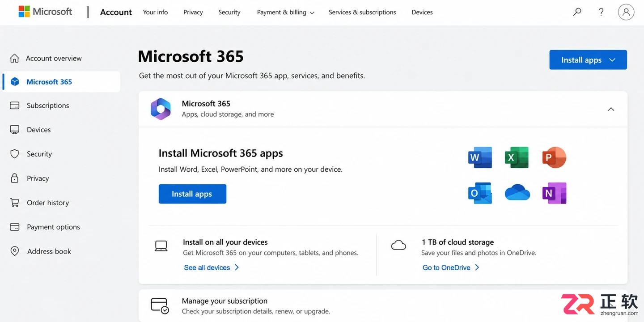Click the 'Install on all your devices' text
The height and width of the screenshot is (322, 644).
coord(225,242)
